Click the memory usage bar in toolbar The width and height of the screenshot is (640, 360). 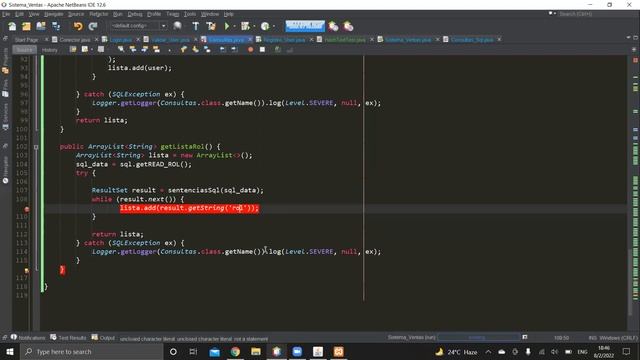305,26
